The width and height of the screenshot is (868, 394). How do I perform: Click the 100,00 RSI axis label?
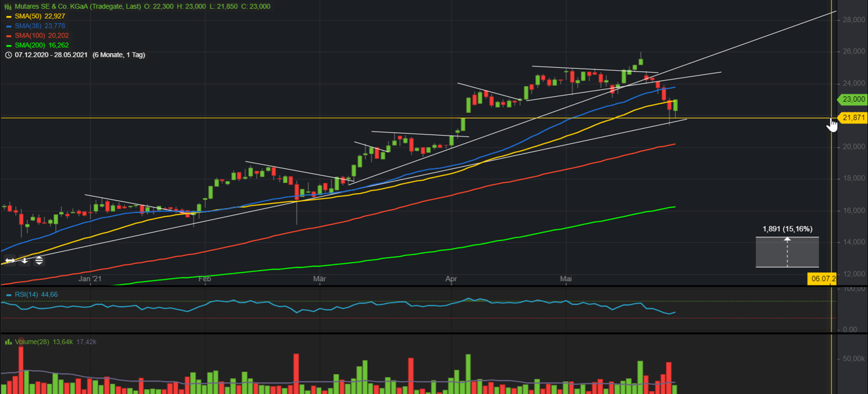(853, 289)
